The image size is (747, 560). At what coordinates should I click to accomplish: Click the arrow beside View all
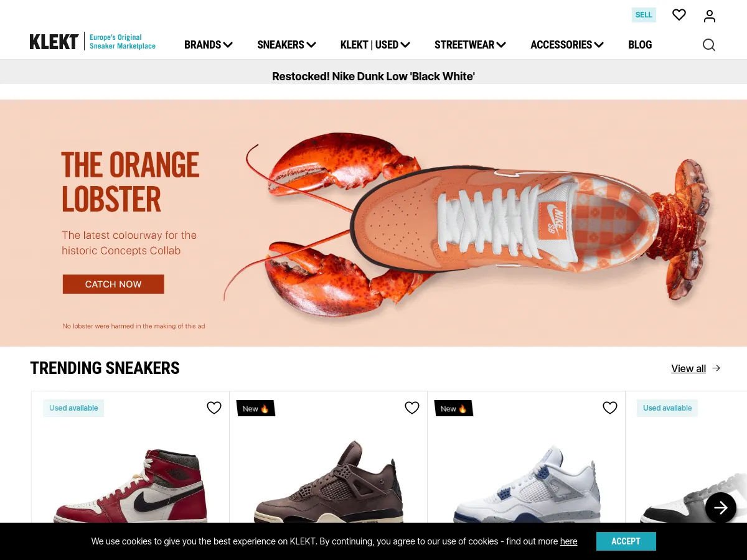pos(716,368)
